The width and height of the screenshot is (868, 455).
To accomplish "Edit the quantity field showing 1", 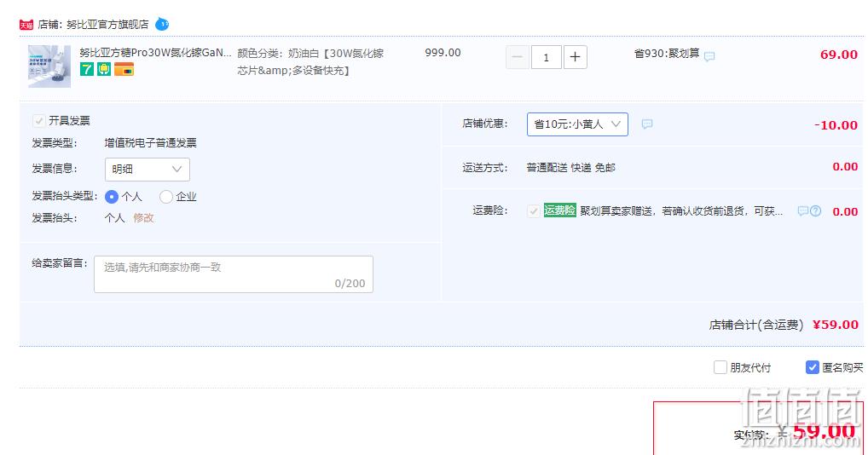I will [547, 57].
